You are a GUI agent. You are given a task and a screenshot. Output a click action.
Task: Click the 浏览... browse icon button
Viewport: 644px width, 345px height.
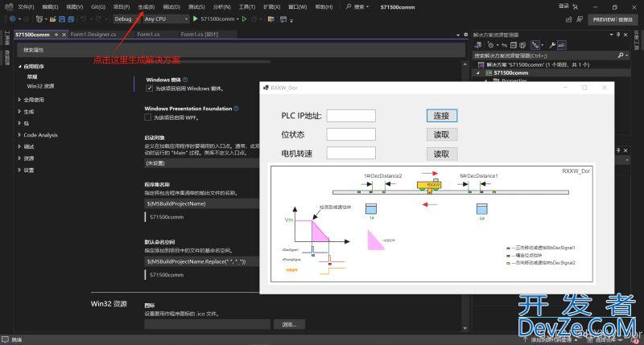coord(289,324)
